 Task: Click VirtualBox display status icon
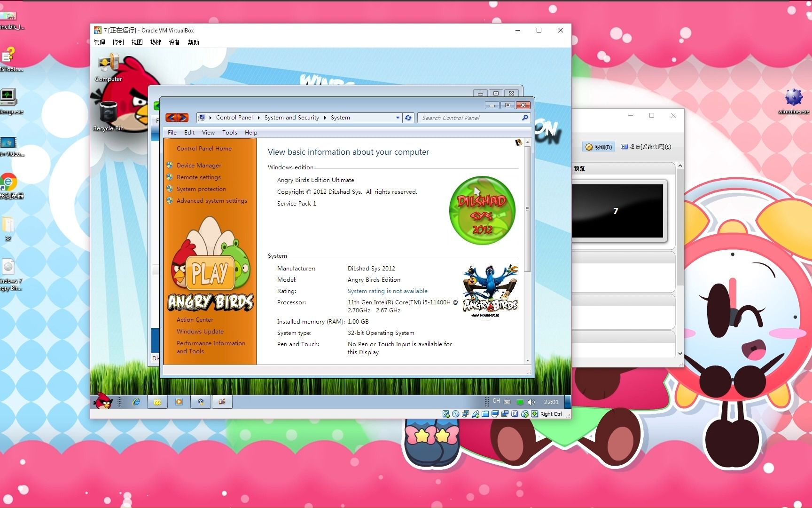point(495,414)
